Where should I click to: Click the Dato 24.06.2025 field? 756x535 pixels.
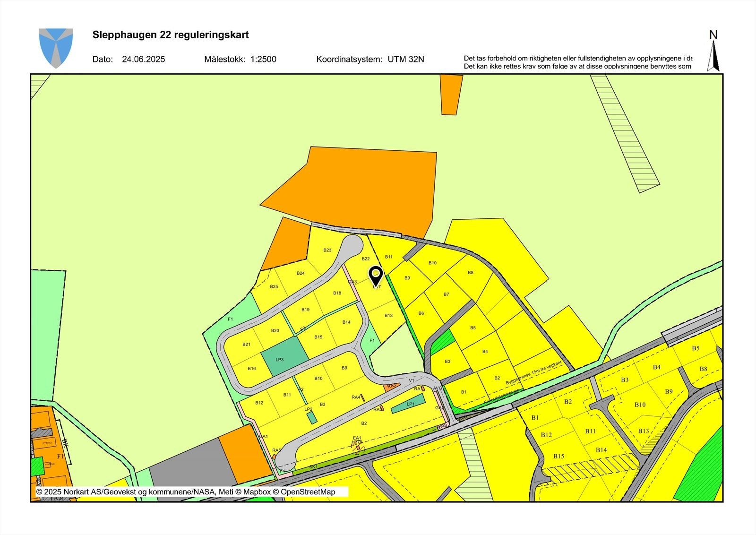click(x=129, y=60)
